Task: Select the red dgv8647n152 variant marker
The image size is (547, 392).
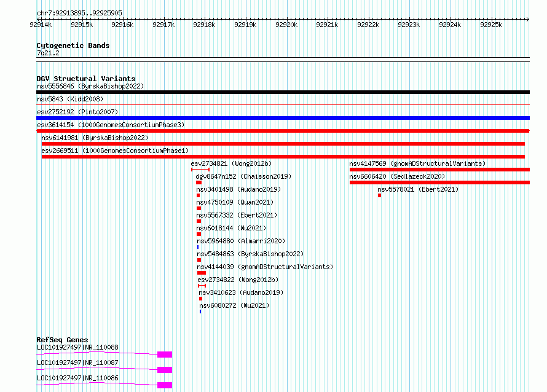Action: (x=199, y=182)
